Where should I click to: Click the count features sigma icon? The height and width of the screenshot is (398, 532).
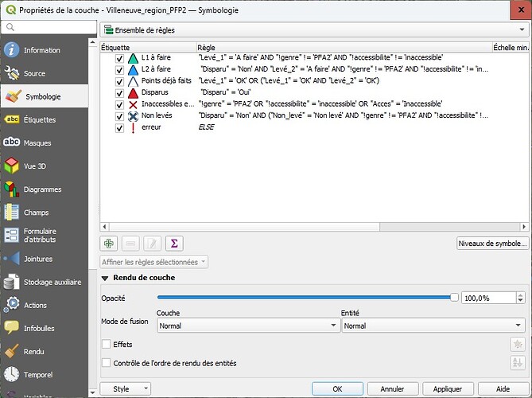[174, 244]
